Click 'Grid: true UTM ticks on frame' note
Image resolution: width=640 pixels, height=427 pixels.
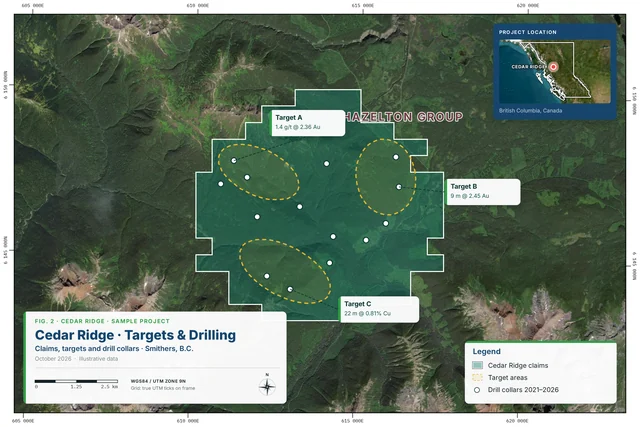click(163, 388)
